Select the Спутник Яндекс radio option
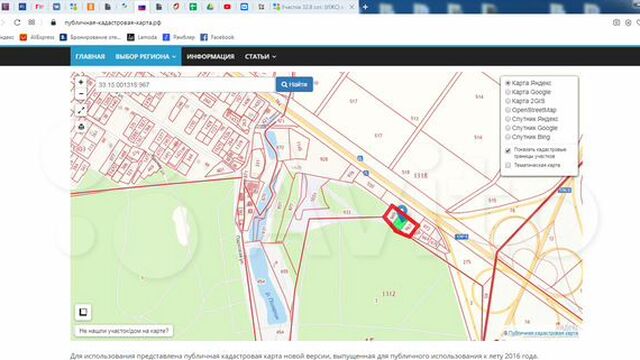Image resolution: width=640 pixels, height=360 pixels. pos(508,119)
